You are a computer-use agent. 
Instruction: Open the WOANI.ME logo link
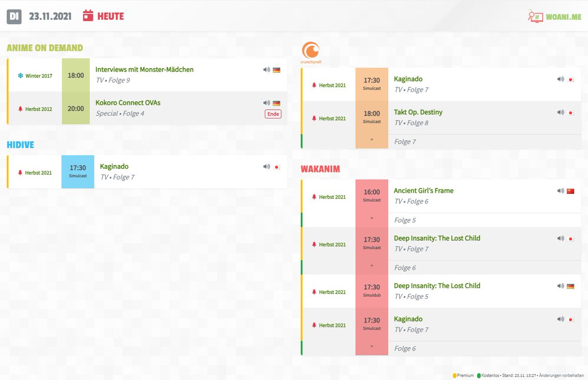554,16
